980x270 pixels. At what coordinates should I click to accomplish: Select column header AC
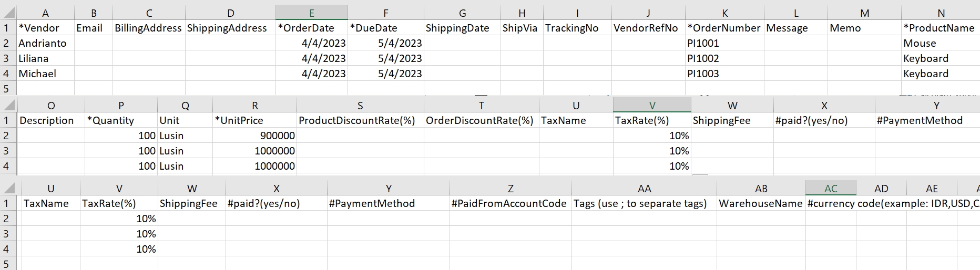(831, 189)
